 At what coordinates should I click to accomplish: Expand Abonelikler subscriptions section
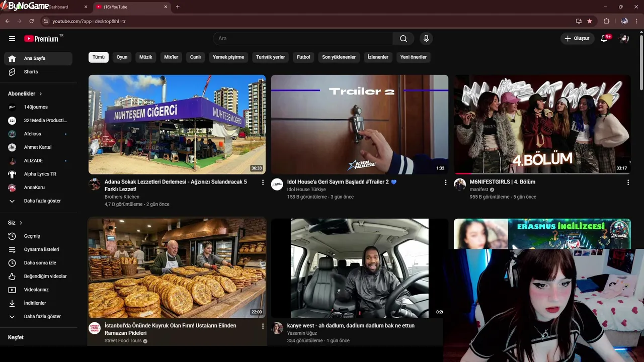(25, 94)
